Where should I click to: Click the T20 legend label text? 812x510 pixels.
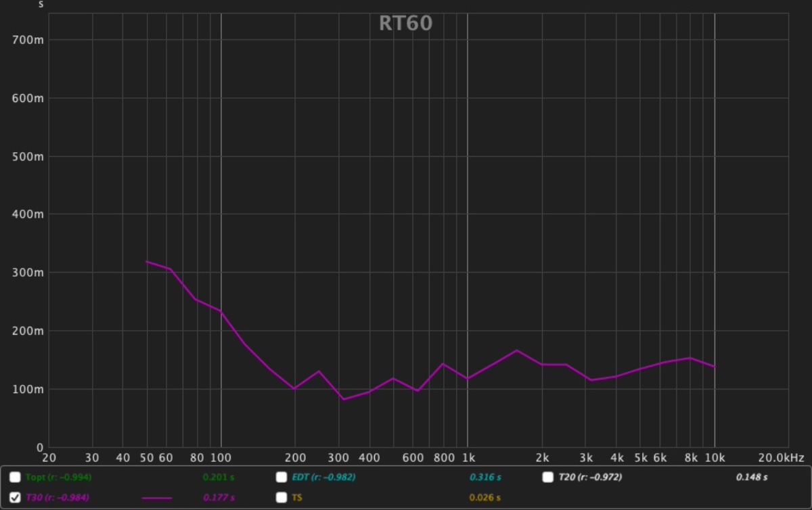coord(590,477)
